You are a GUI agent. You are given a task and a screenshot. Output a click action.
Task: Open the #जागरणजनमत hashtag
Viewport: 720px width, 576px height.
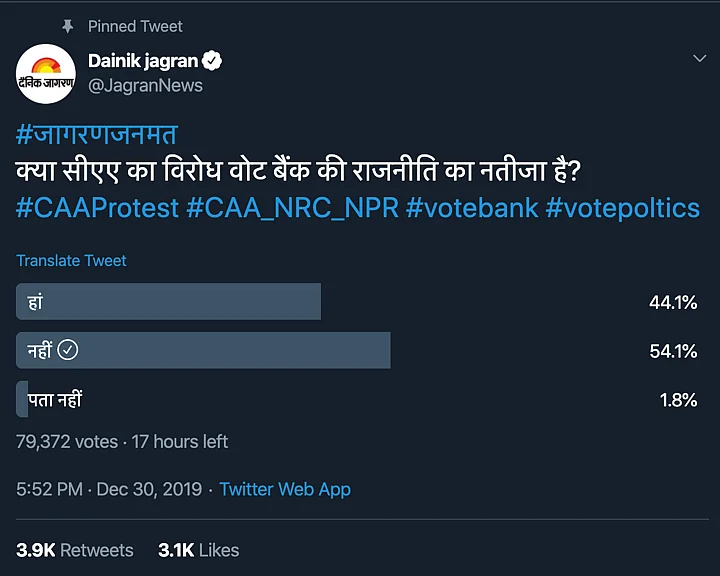point(96,136)
